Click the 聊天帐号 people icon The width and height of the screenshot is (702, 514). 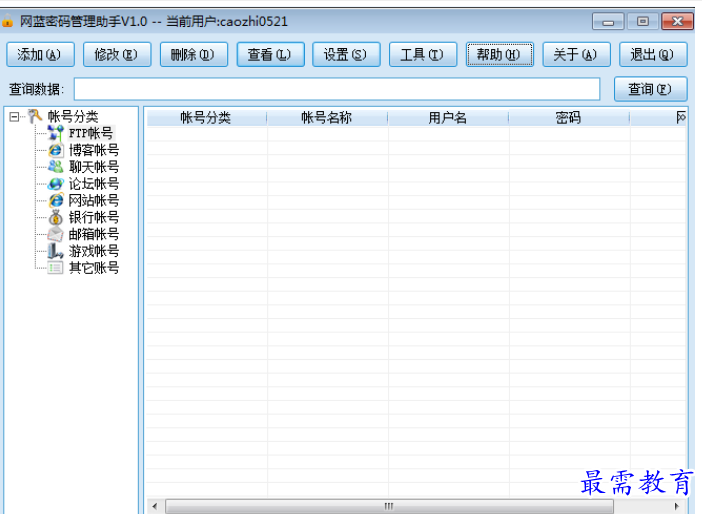tap(56, 167)
